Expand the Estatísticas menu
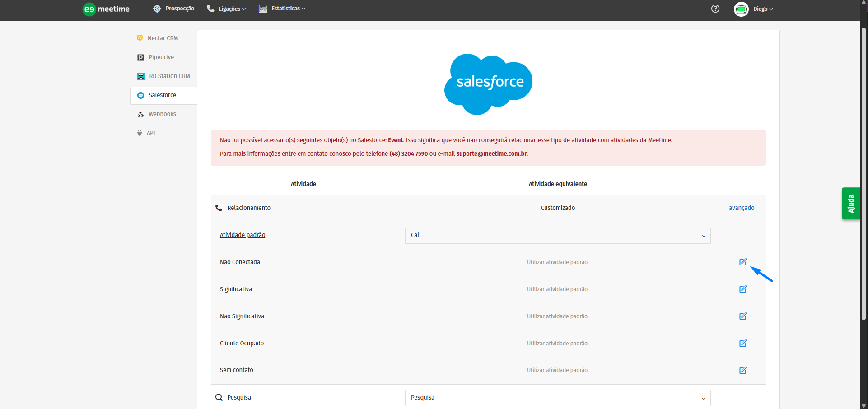The width and height of the screenshot is (868, 409). (x=282, y=9)
